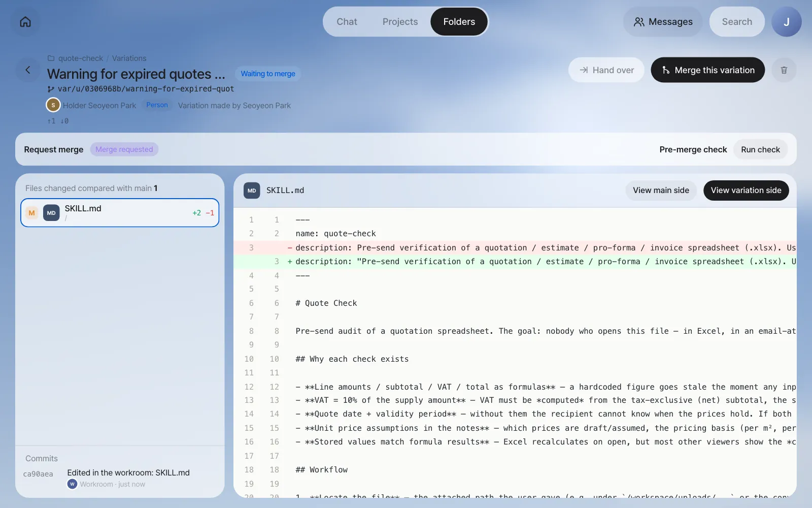This screenshot has height=508, width=812.
Task: Delete variation with trash icon
Action: click(x=784, y=70)
